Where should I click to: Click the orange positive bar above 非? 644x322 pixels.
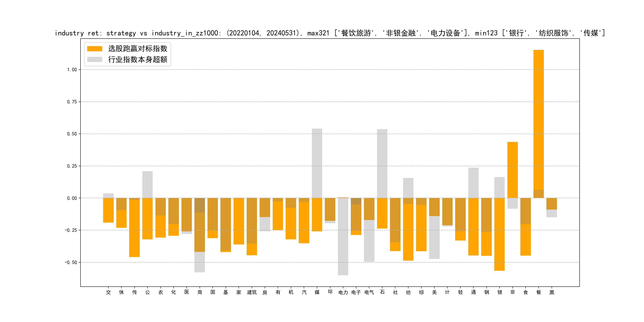512,170
